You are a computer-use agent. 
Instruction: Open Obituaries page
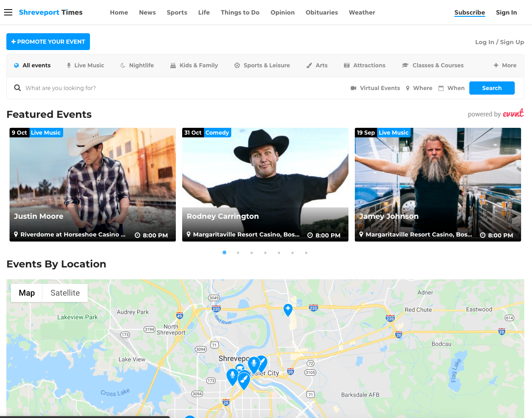tap(322, 12)
